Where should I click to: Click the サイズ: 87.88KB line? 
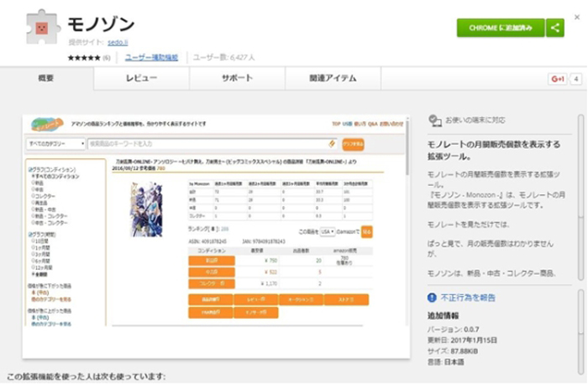[x=452, y=351]
